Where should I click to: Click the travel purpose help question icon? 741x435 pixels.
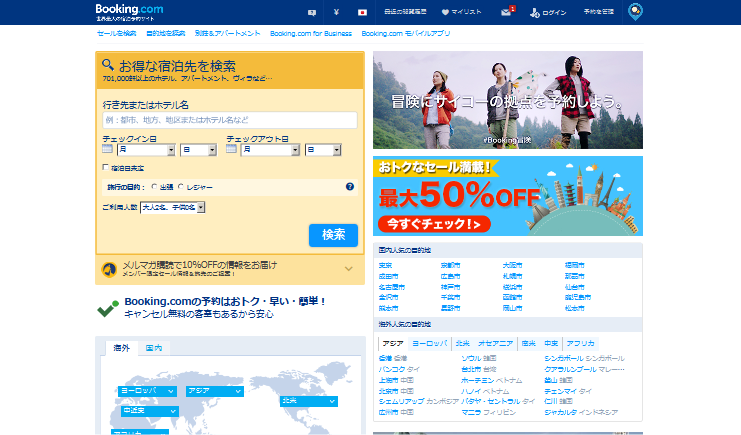[350, 187]
